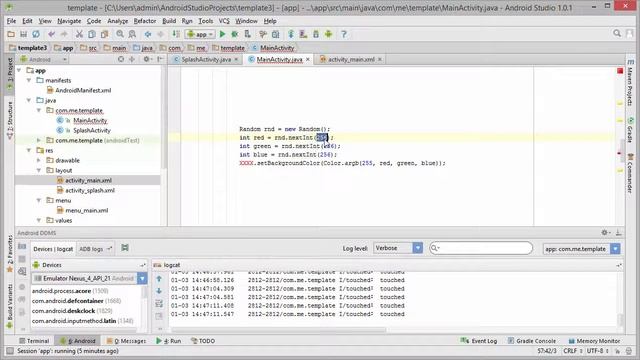This screenshot has width=640, height=360.
Task: Click the Open folder toolbar icon
Action: (11, 34)
